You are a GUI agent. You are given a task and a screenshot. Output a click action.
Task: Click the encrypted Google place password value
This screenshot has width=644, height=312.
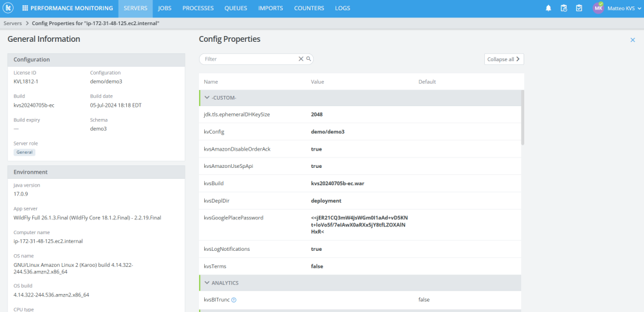[x=359, y=225]
